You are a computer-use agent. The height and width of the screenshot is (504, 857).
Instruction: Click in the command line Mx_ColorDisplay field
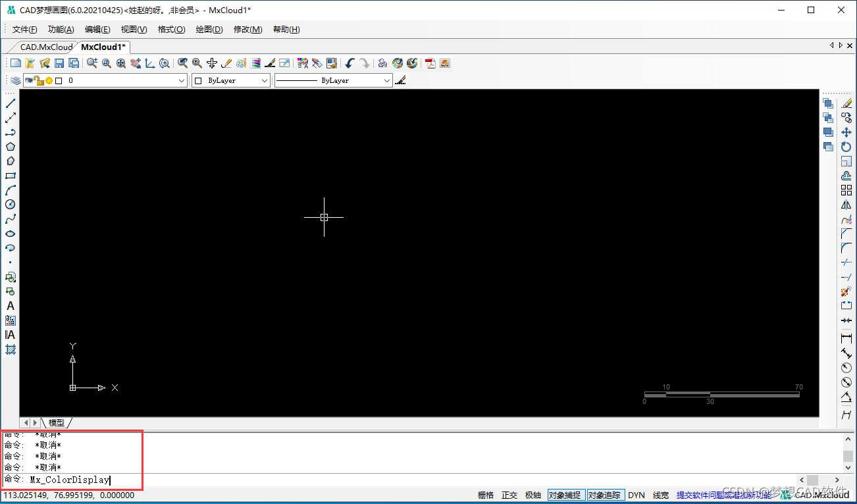pos(411,480)
